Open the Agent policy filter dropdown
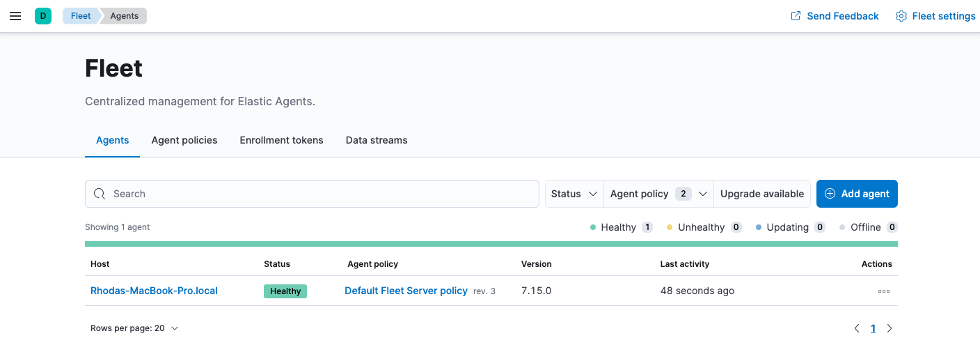Viewport: 980px width, 345px height. point(658,194)
